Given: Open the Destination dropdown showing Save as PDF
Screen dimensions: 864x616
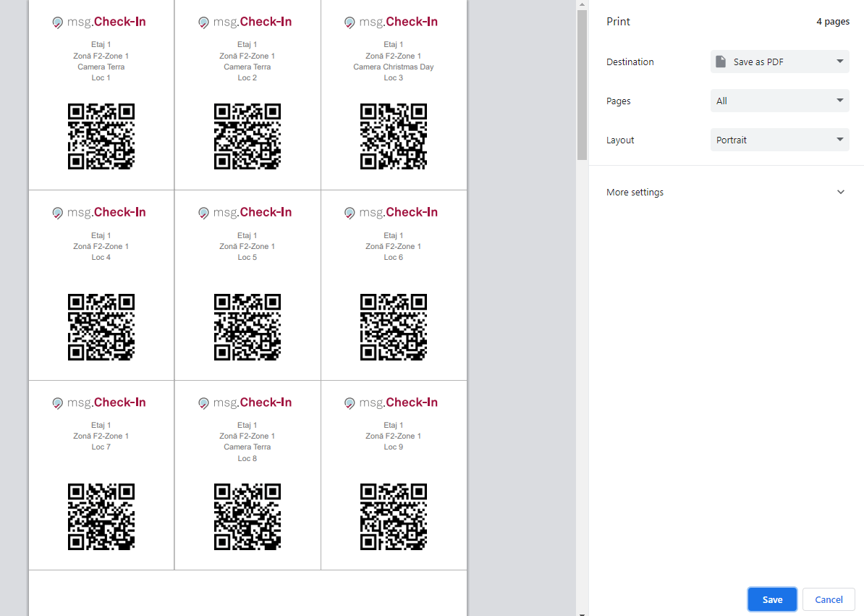Looking at the screenshot, I should [779, 62].
